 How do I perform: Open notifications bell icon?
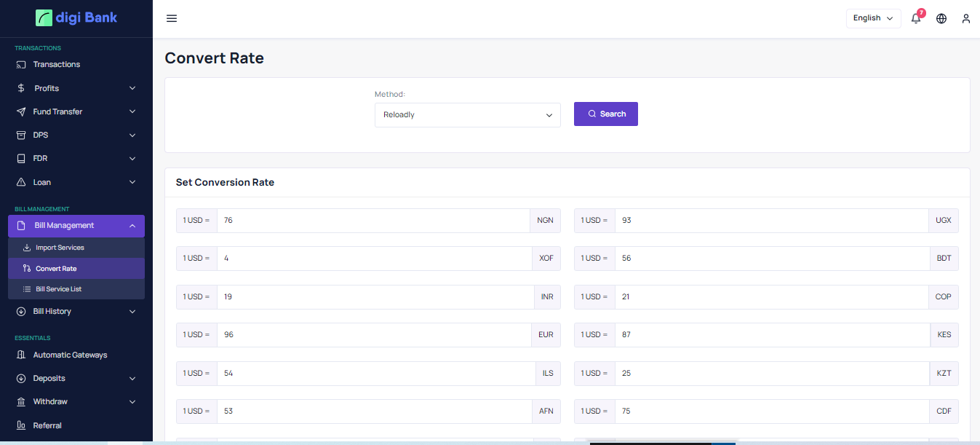[x=916, y=19]
